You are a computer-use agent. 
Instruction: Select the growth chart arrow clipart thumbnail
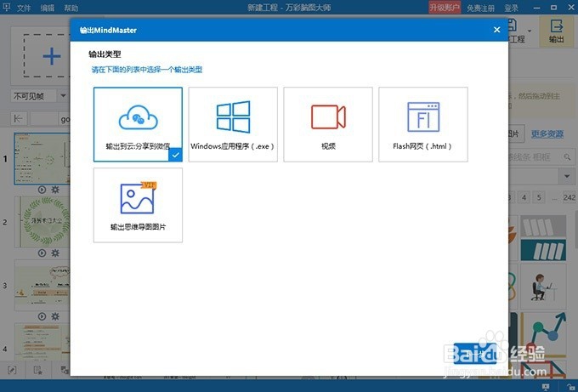[x=543, y=336]
